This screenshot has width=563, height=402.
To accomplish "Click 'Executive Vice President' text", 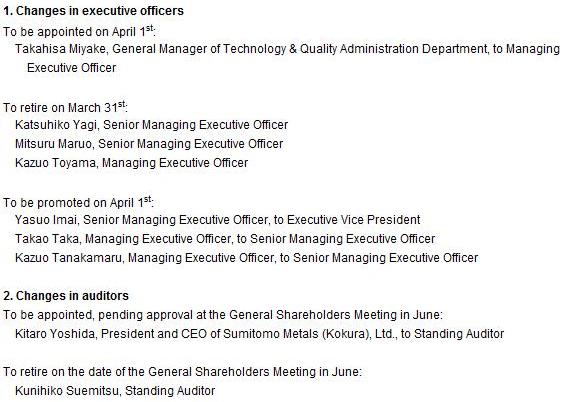I will click(354, 220).
